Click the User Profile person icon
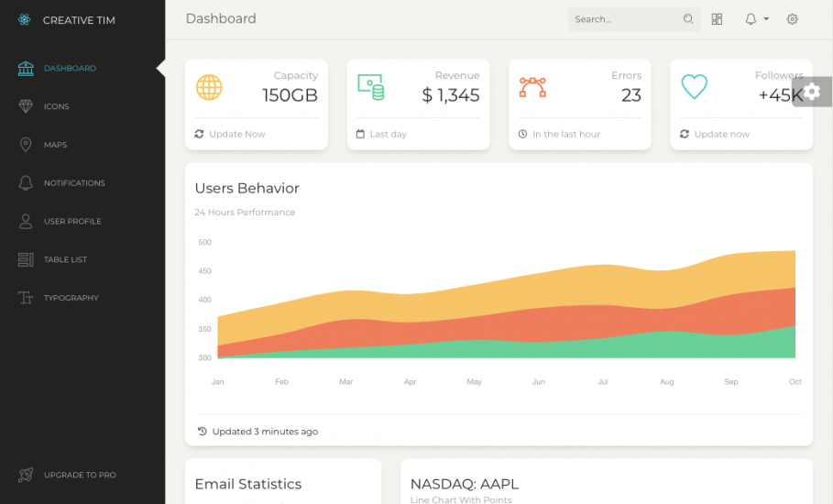Screen dimensions: 833x504 [26, 221]
